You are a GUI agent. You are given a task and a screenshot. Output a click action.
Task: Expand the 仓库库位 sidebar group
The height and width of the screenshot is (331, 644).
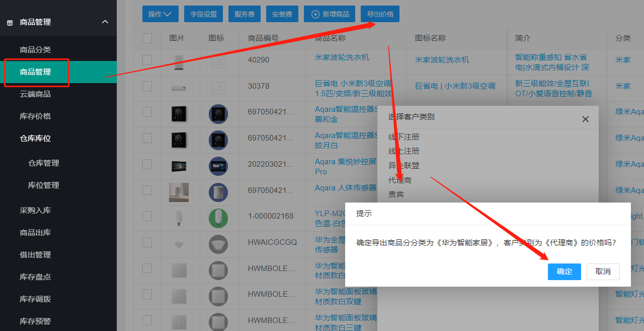click(x=35, y=139)
